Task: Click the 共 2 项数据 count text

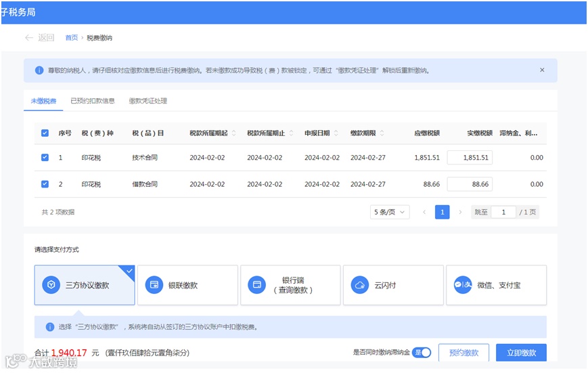Action: [58, 212]
